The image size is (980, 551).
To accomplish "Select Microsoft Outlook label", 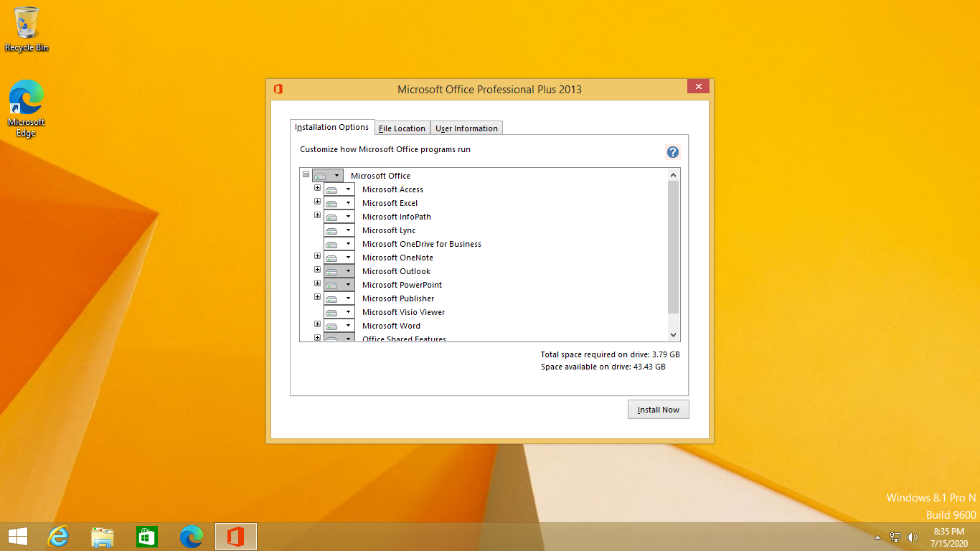I will (396, 271).
